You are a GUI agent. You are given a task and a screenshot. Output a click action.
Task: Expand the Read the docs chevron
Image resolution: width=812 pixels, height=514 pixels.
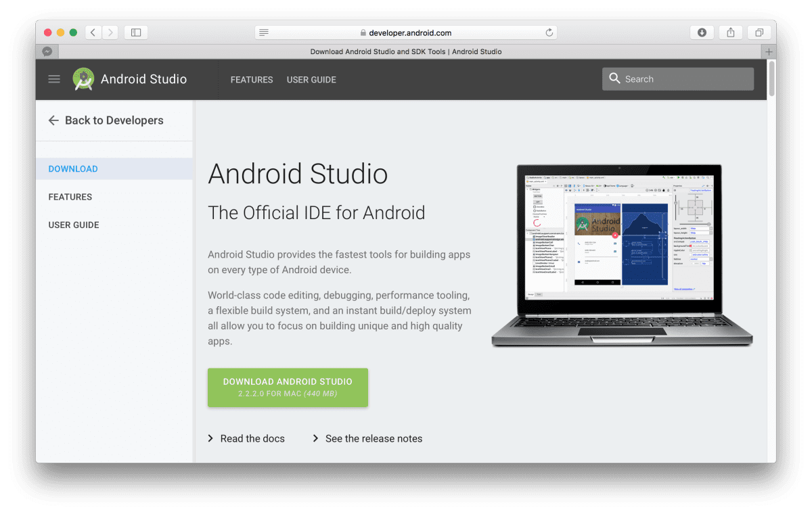pyautogui.click(x=210, y=438)
